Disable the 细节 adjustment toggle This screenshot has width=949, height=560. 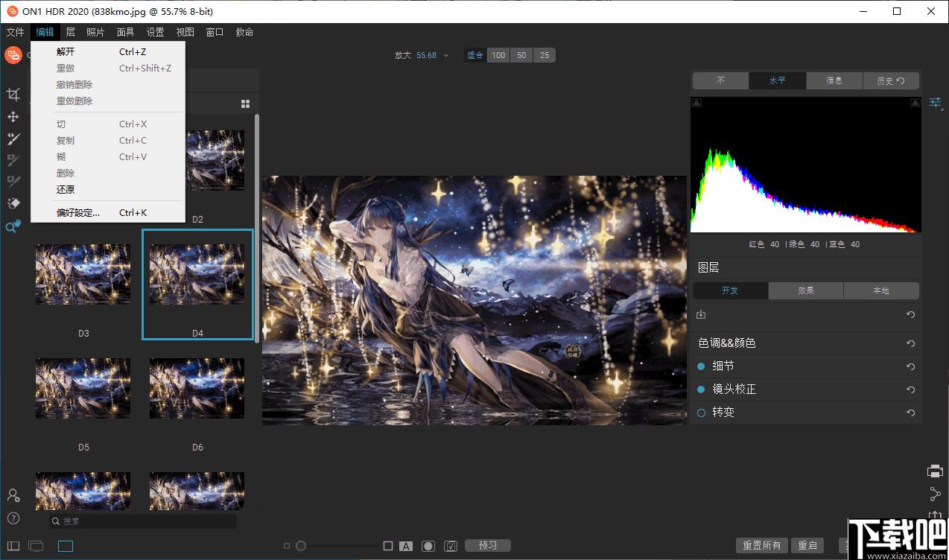coord(701,366)
